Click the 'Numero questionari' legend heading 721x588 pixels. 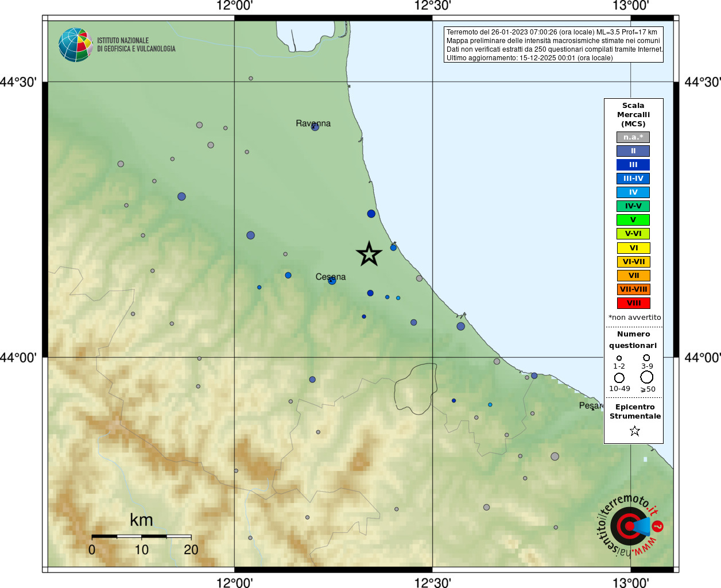pyautogui.click(x=633, y=339)
